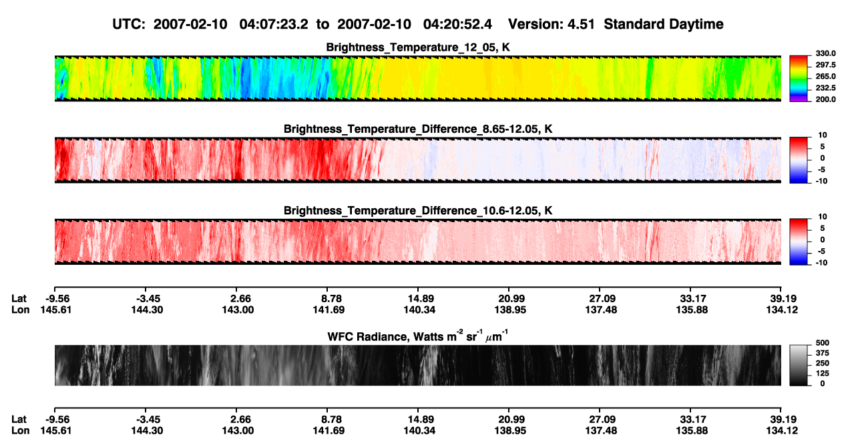The width and height of the screenshot is (868, 445).
Task: Click the 10 label on the 10.6-12.05 scale
Action: 823,217
